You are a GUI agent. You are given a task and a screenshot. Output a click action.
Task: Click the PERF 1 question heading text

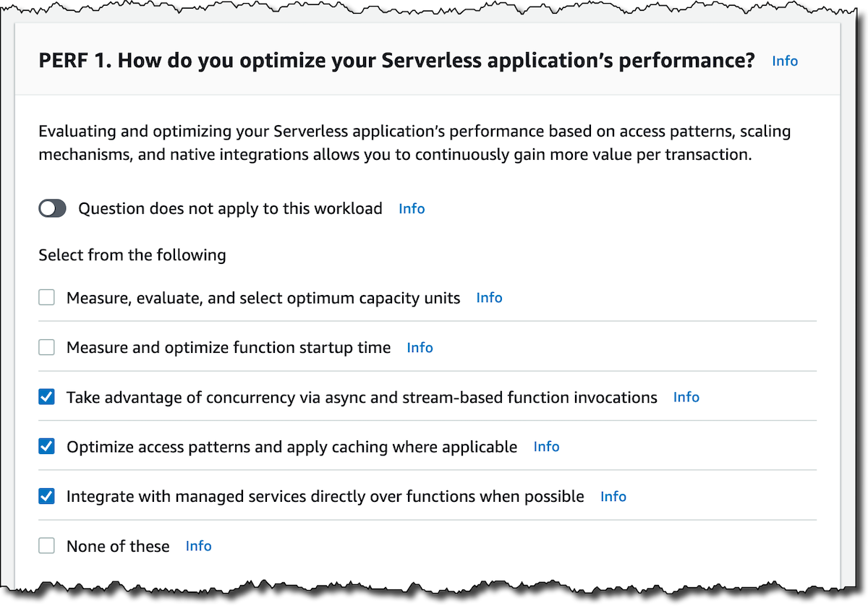tap(396, 61)
